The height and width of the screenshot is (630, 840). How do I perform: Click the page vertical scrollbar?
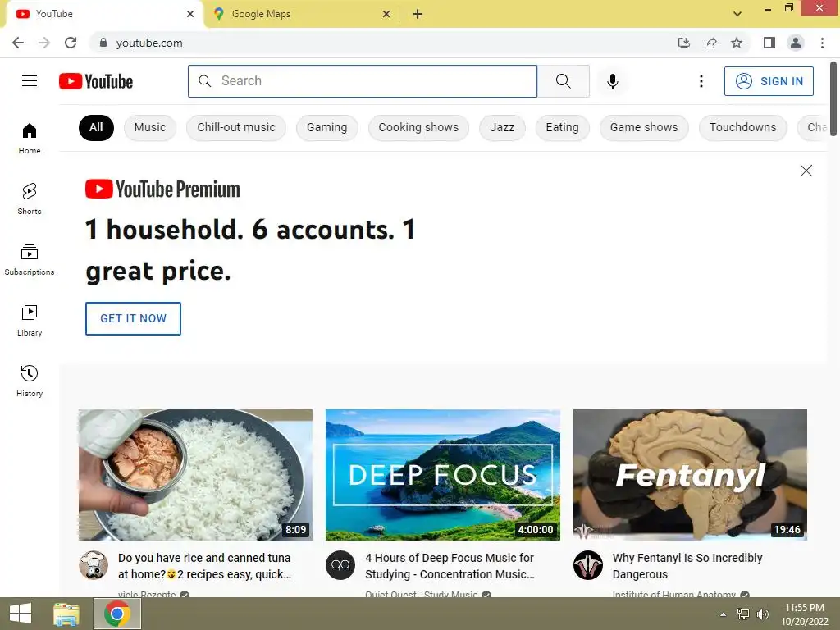coord(833,98)
